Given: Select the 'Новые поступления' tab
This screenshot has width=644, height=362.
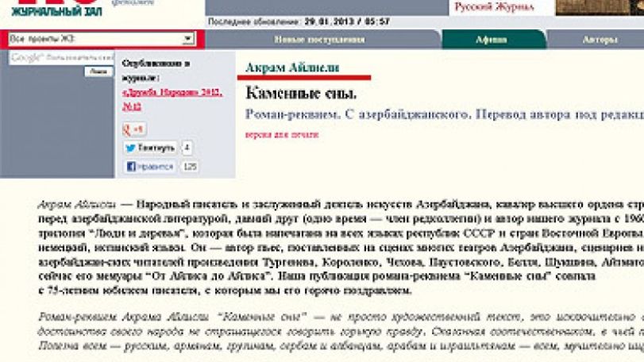Looking at the screenshot, I should click(x=319, y=40).
